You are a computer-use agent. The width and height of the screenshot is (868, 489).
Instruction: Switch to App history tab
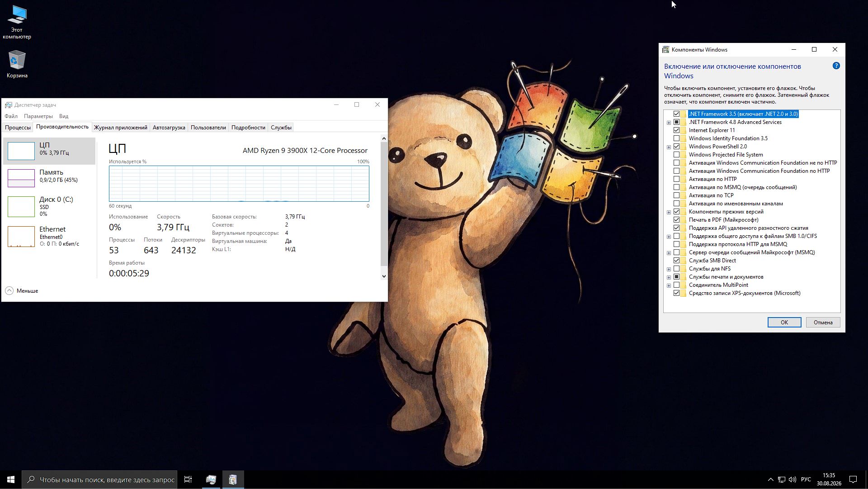[x=121, y=128]
